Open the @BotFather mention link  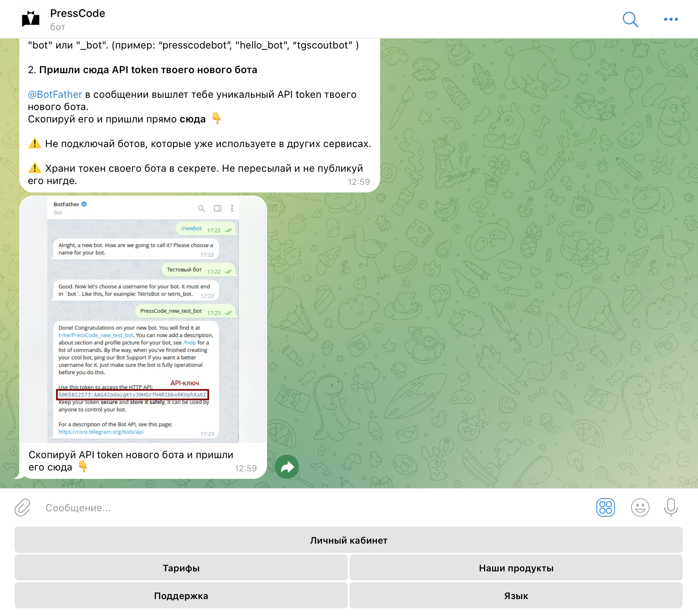pos(55,94)
